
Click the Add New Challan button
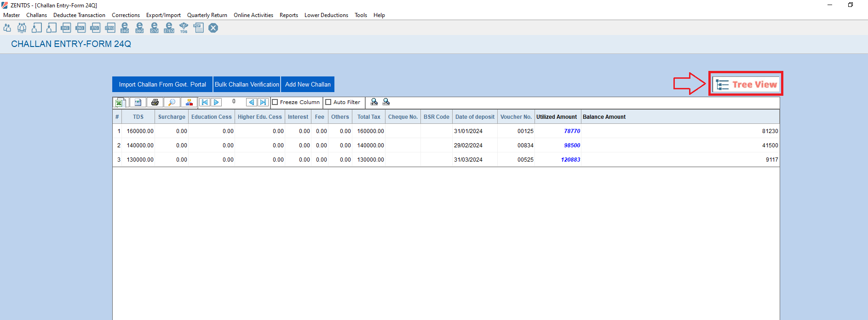pyautogui.click(x=308, y=84)
